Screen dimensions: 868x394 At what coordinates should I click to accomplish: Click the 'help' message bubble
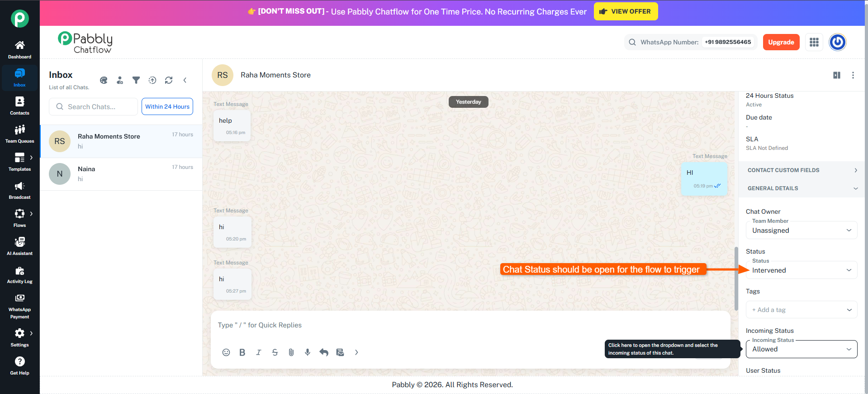(x=232, y=126)
